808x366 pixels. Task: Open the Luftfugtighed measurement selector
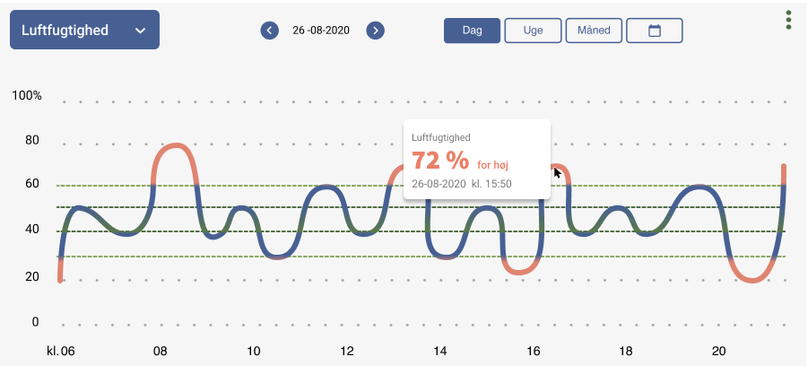pyautogui.click(x=85, y=30)
